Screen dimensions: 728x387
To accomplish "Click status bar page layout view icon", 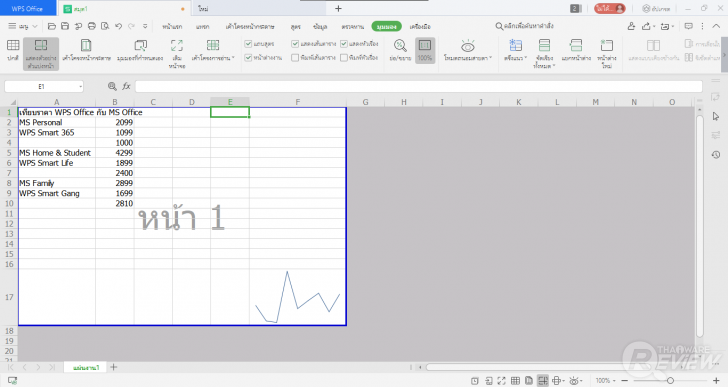I will tap(529, 381).
